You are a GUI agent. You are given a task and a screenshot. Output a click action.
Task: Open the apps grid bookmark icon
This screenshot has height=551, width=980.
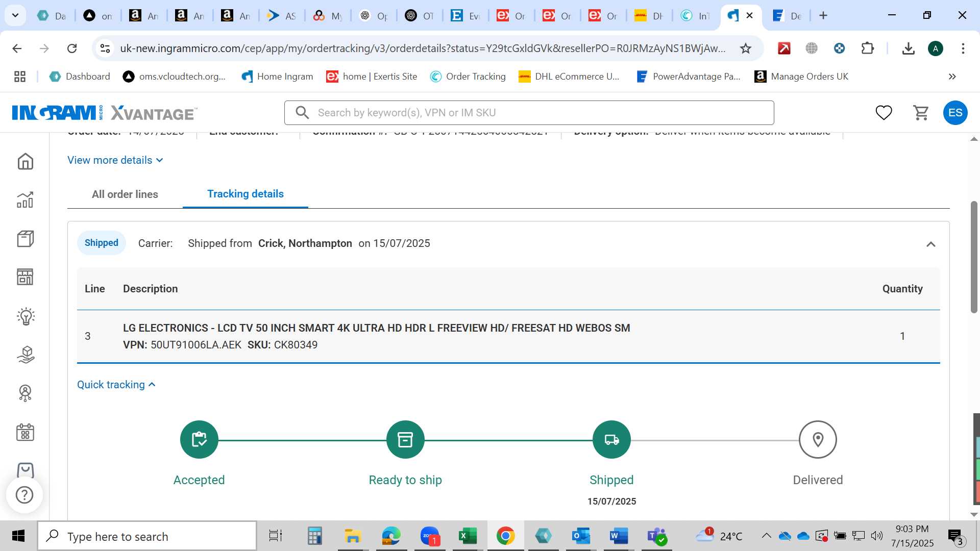click(20, 77)
